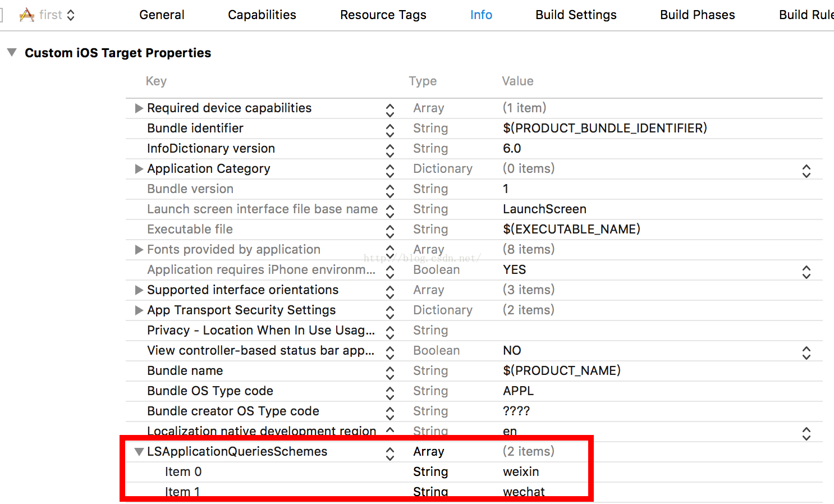Image resolution: width=834 pixels, height=504 pixels.
Task: Open key stepper for Supported interface orientations
Action: [x=390, y=292]
